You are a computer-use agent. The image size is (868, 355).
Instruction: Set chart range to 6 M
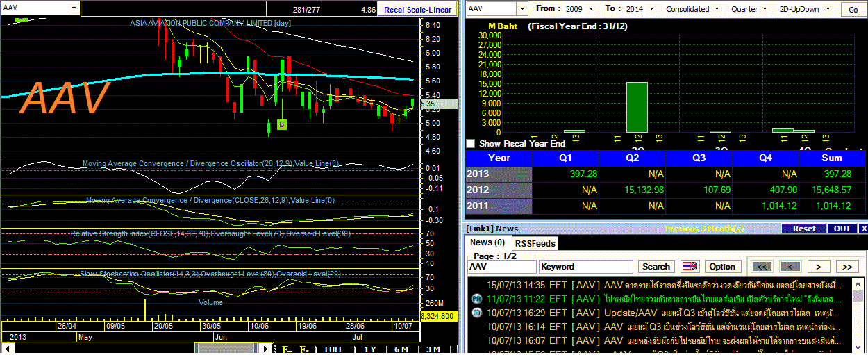[401, 349]
